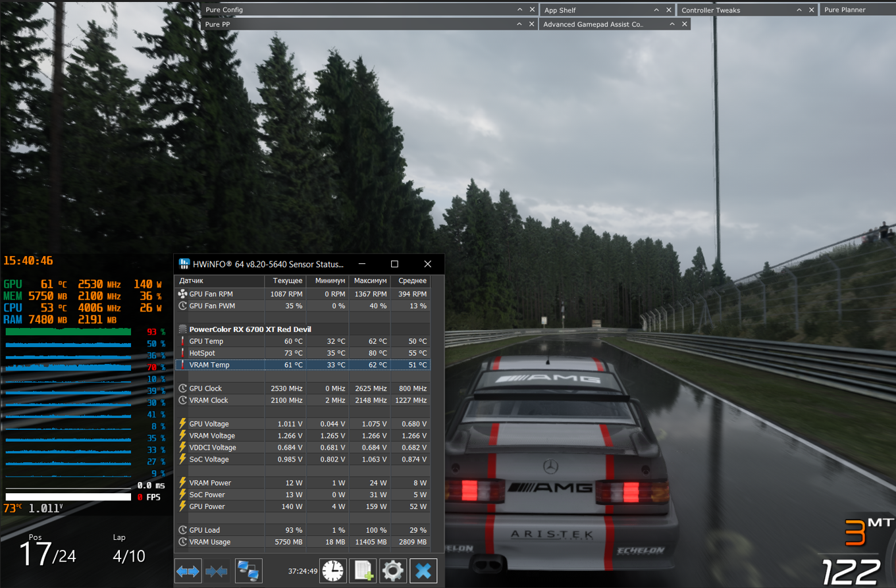Maximize the HWiNFO Sensor Status window

pyautogui.click(x=395, y=264)
